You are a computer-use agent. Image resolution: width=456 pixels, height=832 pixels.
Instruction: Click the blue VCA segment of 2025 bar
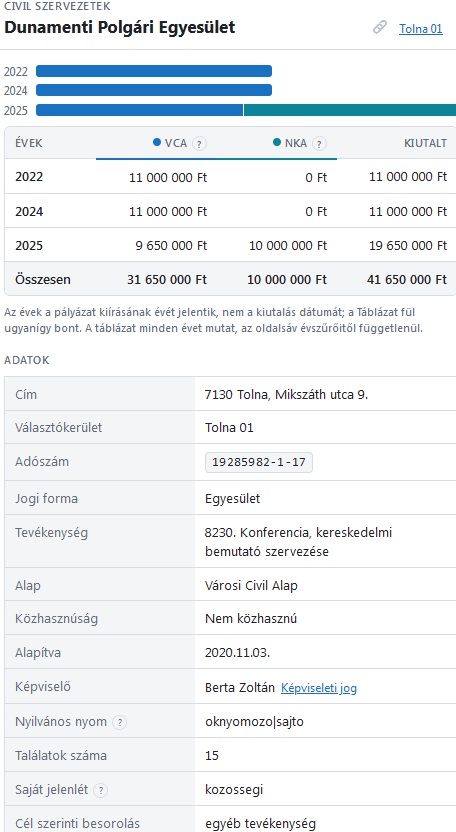point(140,110)
